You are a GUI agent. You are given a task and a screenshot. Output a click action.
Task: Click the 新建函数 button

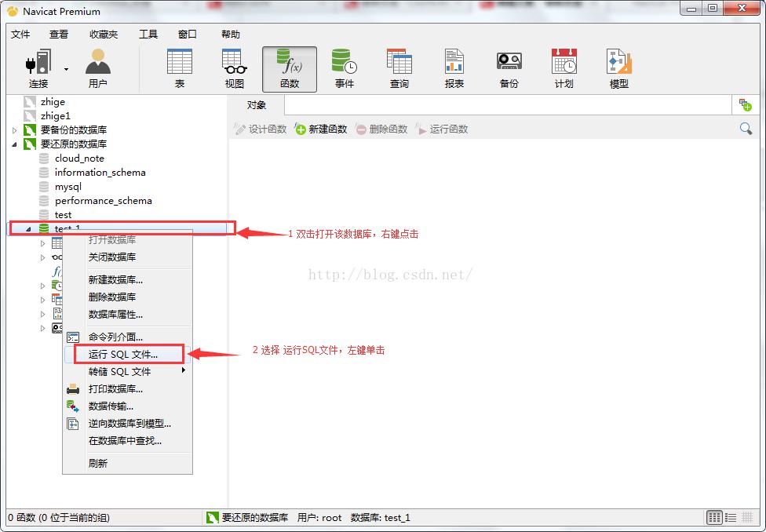(x=321, y=129)
